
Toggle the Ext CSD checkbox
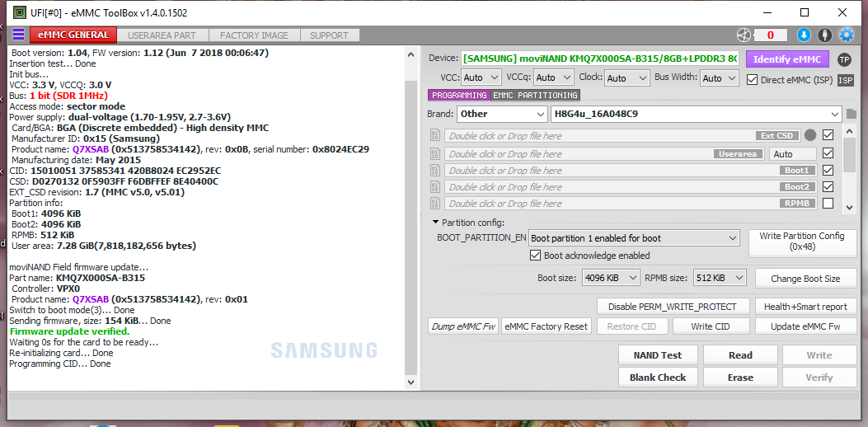coord(828,135)
